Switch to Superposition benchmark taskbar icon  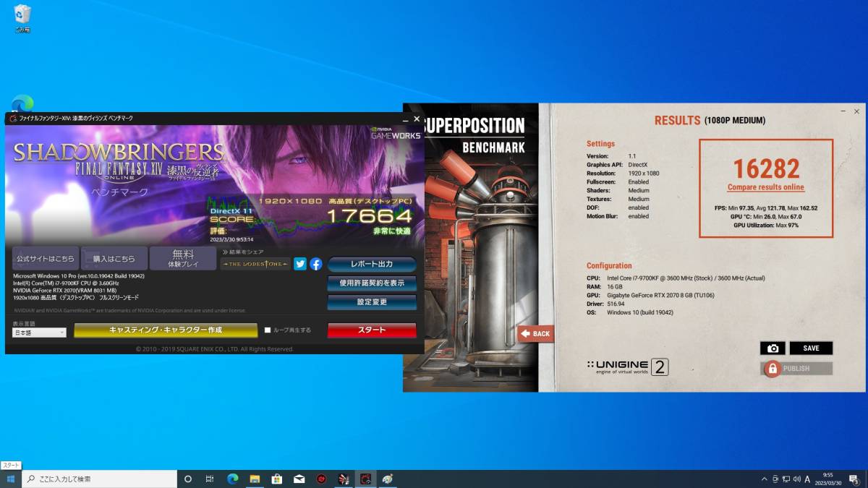coord(344,479)
